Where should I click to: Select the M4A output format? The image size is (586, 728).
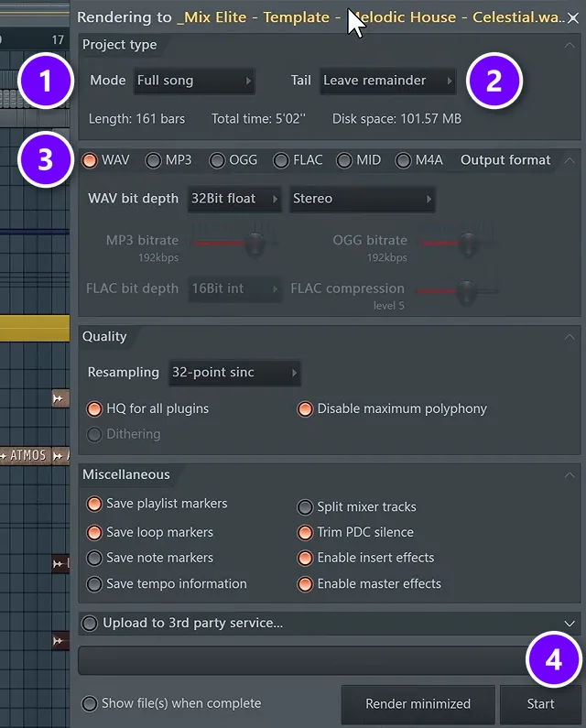click(403, 160)
